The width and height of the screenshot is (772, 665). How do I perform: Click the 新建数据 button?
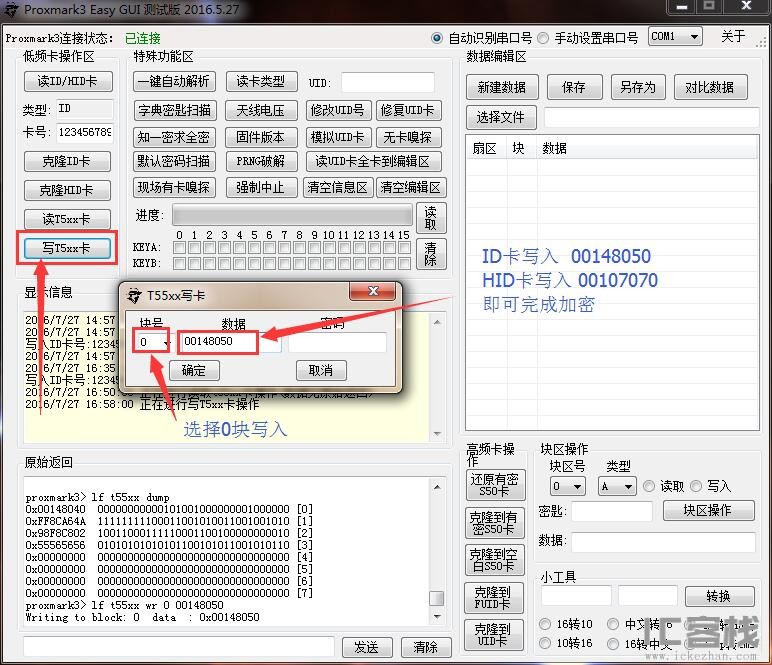[502, 87]
